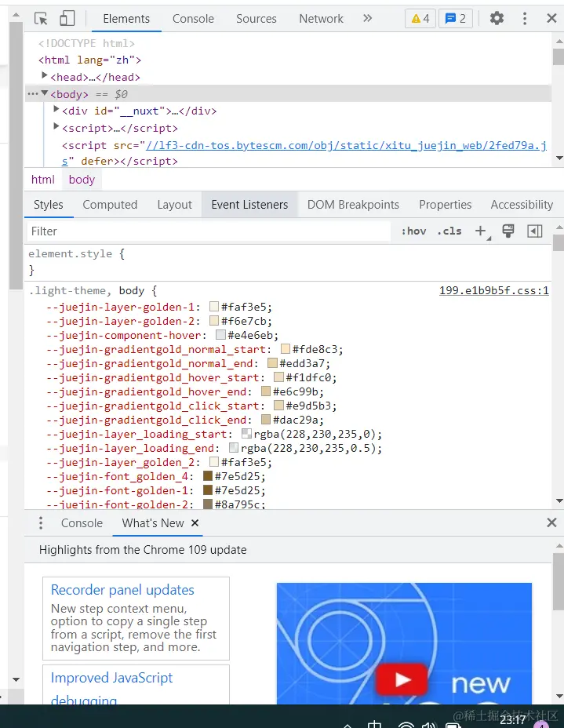564x728 pixels.
Task: Open Recorder panel updates link
Action: (122, 590)
